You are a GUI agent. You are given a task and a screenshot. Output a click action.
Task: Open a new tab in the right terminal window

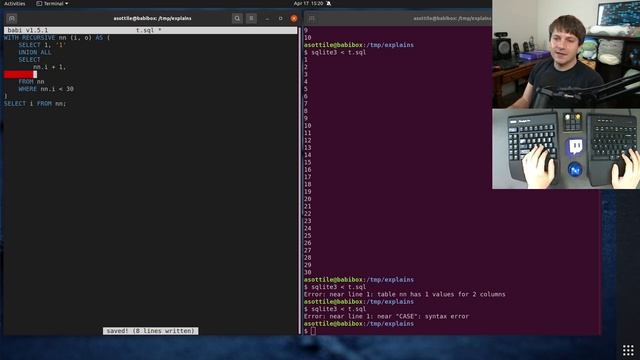click(x=312, y=18)
